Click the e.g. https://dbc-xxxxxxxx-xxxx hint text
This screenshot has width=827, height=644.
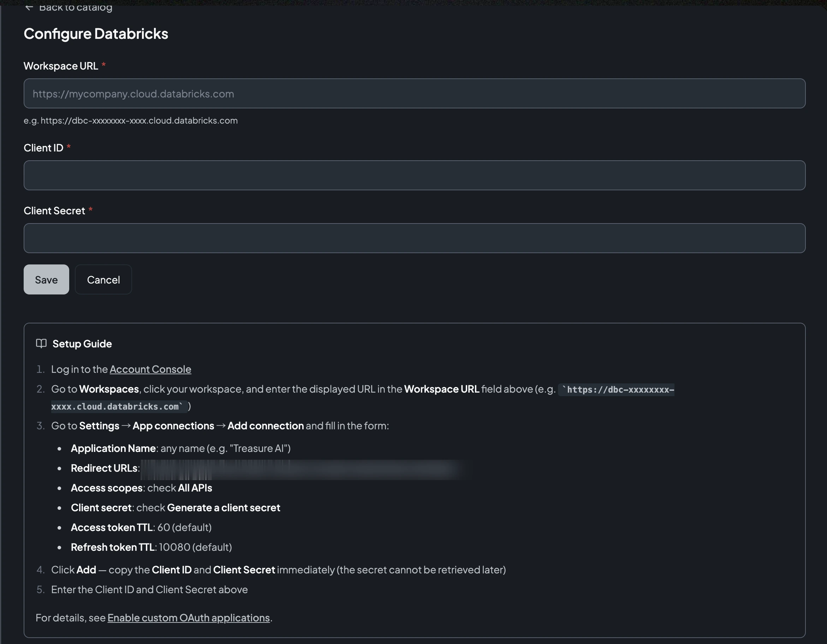[131, 120]
